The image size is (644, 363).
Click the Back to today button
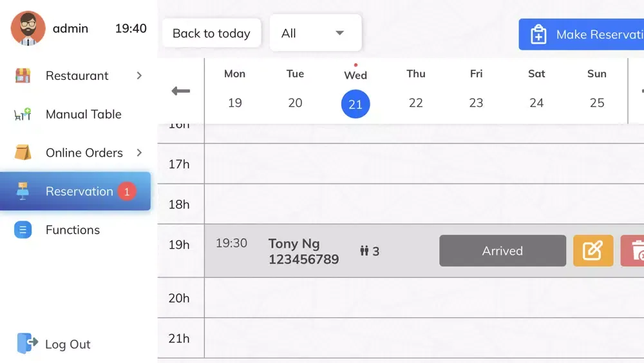[211, 34]
